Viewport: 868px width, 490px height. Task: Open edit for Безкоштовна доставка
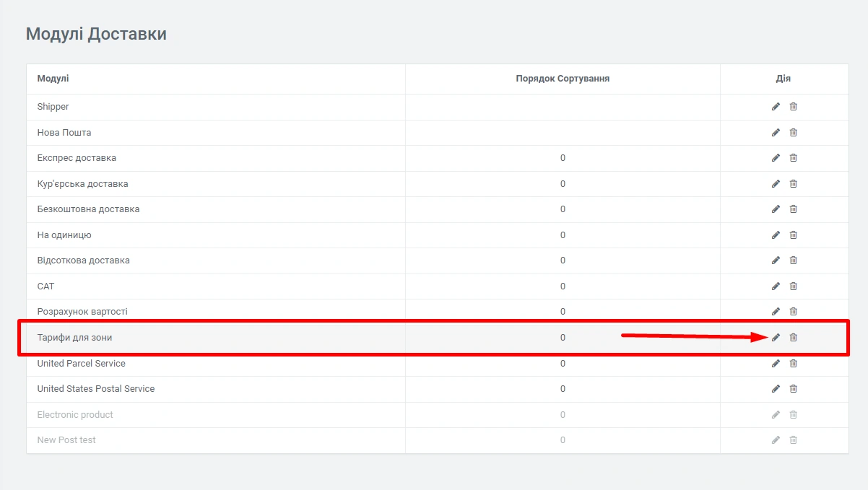point(776,209)
